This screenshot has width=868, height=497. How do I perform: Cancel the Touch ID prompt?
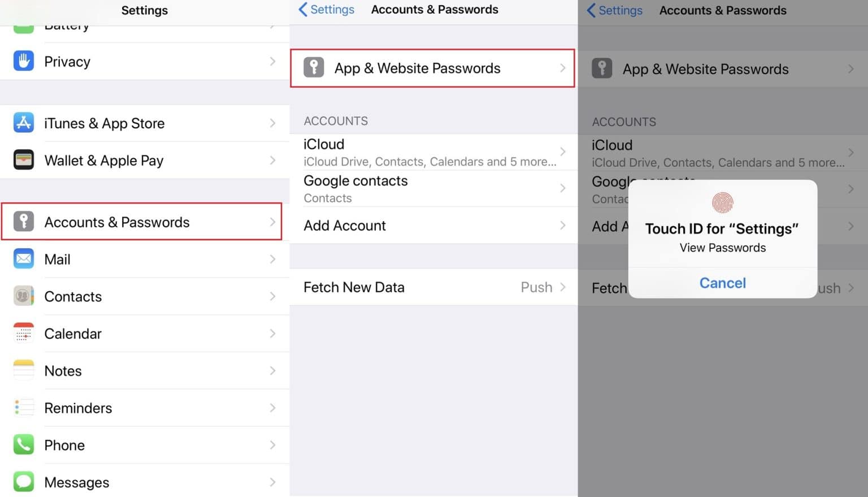[722, 283]
